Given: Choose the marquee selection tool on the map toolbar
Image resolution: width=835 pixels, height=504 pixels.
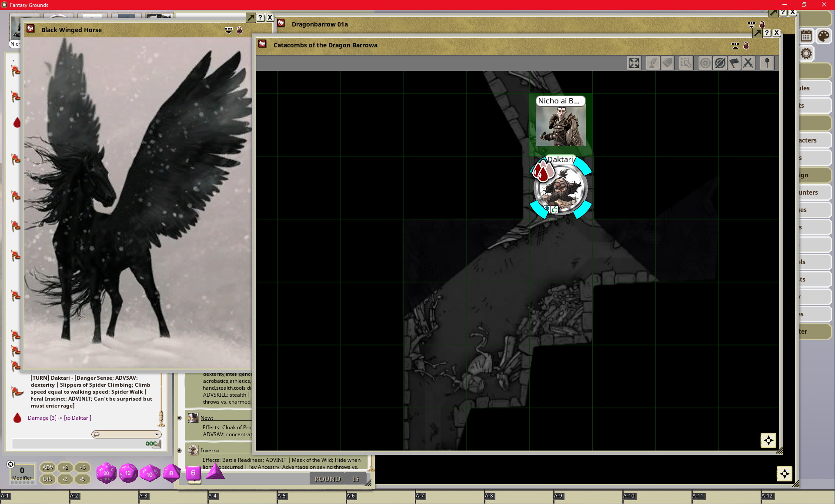Looking at the screenshot, I should (x=686, y=63).
